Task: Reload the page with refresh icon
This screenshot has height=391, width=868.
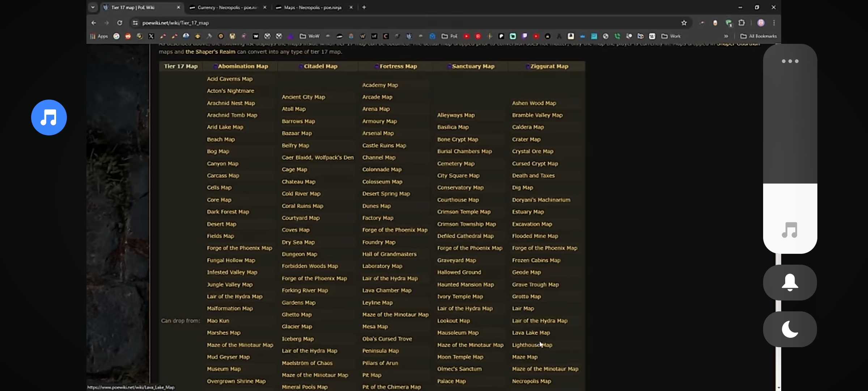Action: click(120, 23)
